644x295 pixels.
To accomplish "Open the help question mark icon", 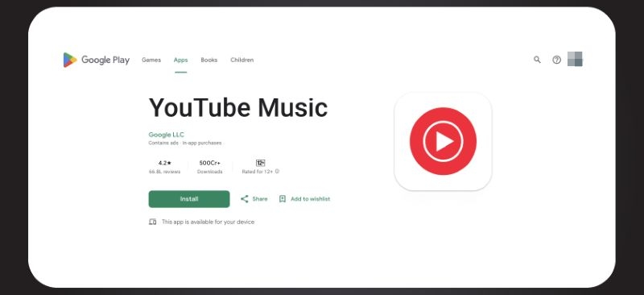I will 556,60.
